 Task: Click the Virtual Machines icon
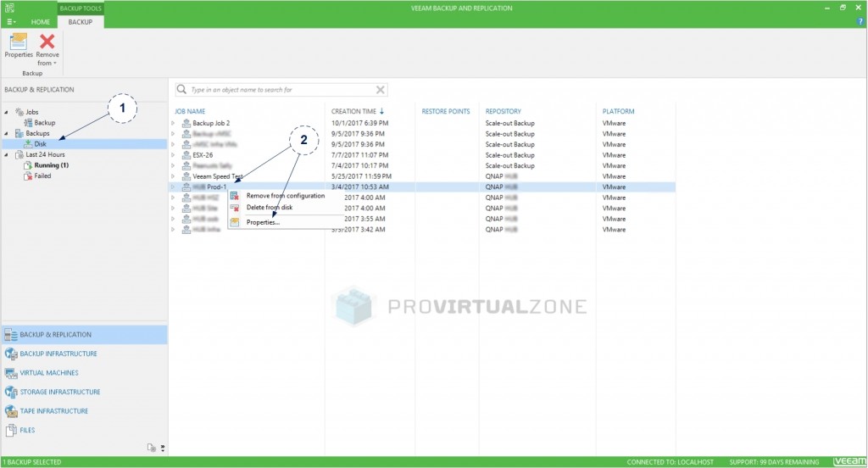[x=11, y=373]
